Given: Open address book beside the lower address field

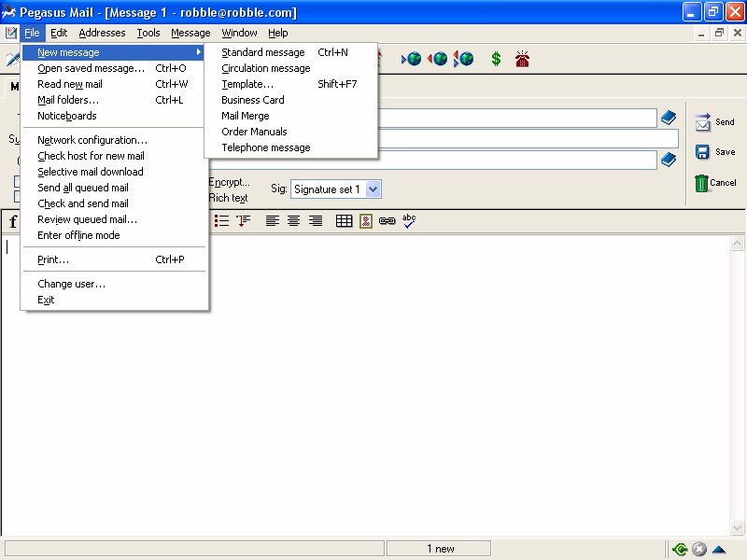Looking at the screenshot, I should (x=669, y=160).
